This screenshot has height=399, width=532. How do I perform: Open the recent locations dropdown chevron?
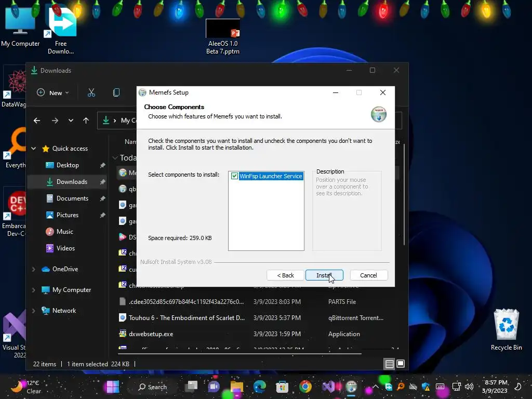pos(71,121)
